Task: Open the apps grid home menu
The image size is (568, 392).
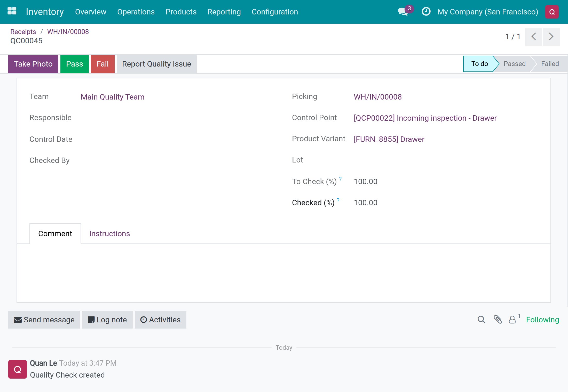Action: 12,11
